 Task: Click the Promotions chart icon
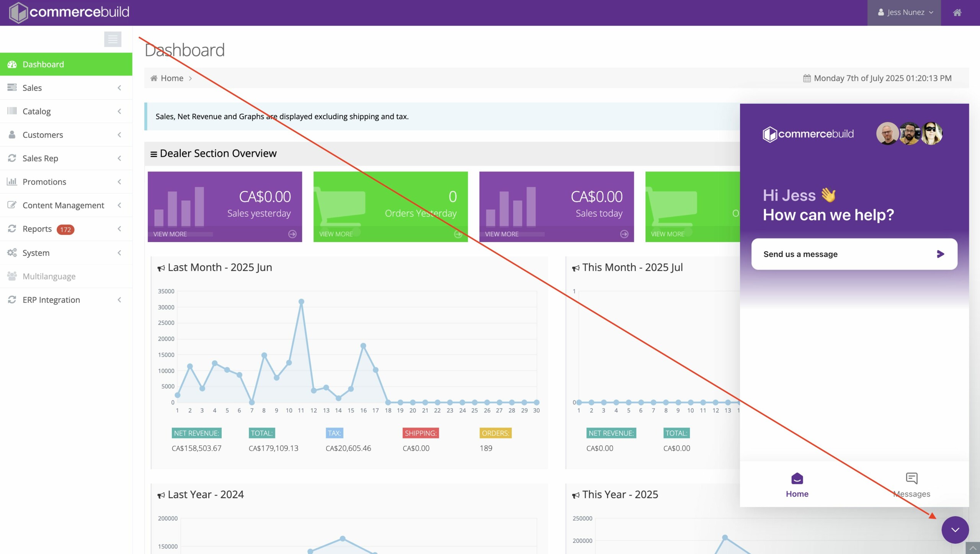[12, 182]
